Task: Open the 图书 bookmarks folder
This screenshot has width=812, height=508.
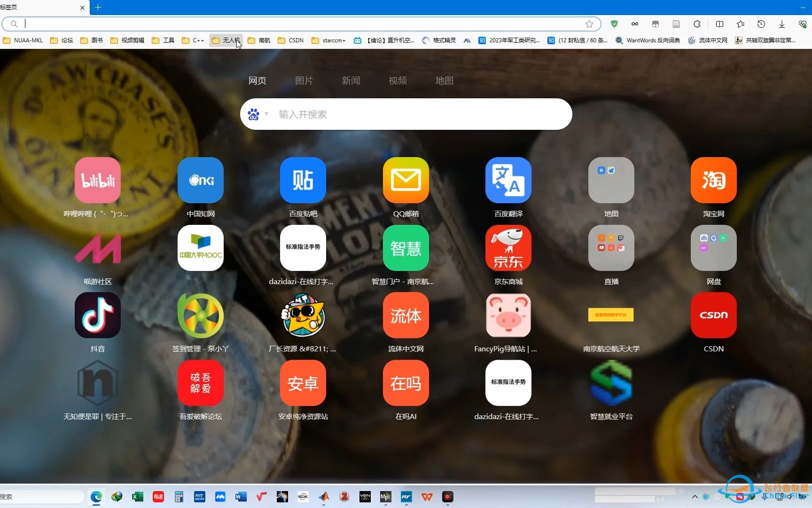Action: [92, 40]
